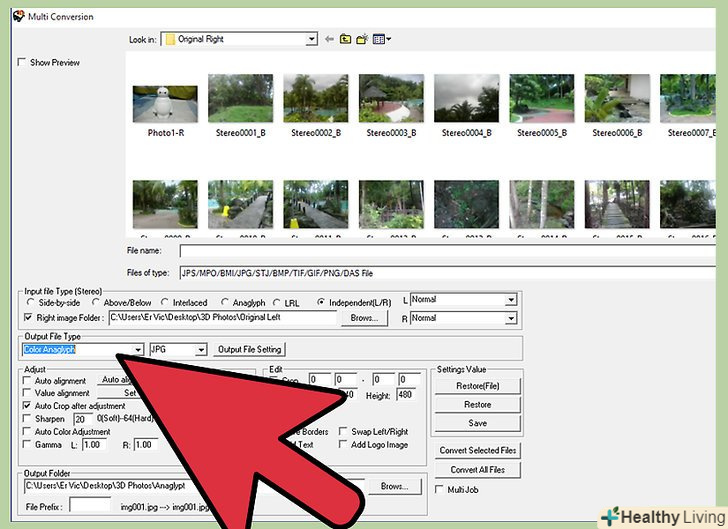The width and height of the screenshot is (728, 529).
Task: Expand the JPG output format dropdown
Action: pyautogui.click(x=200, y=349)
